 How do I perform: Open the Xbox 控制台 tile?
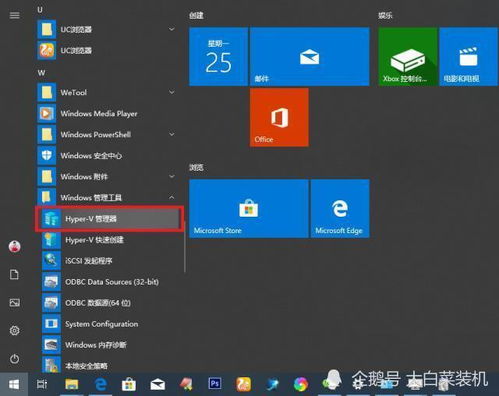[x=408, y=57]
